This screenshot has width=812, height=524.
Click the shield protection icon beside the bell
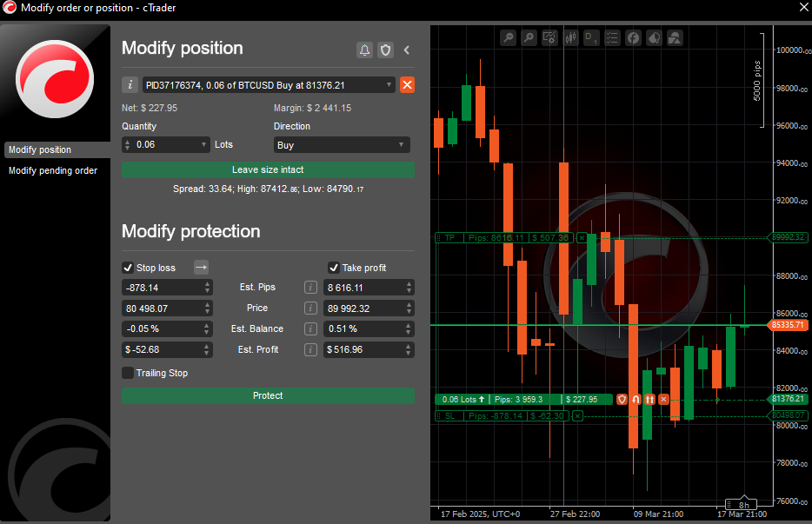tap(385, 50)
